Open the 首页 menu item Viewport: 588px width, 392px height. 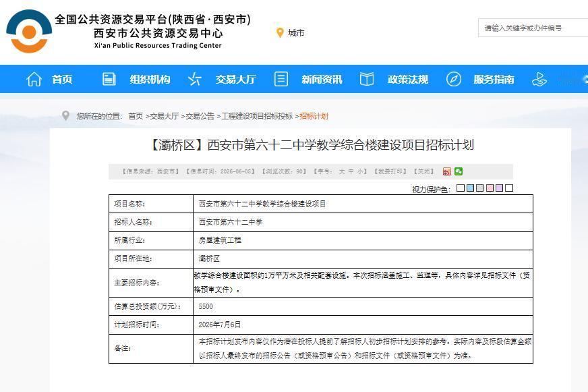click(62, 79)
